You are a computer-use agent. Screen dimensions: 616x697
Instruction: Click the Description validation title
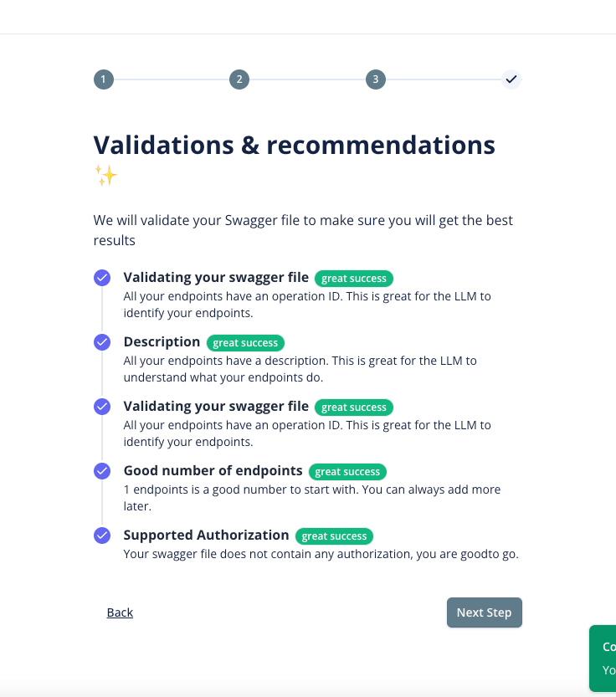tap(162, 342)
